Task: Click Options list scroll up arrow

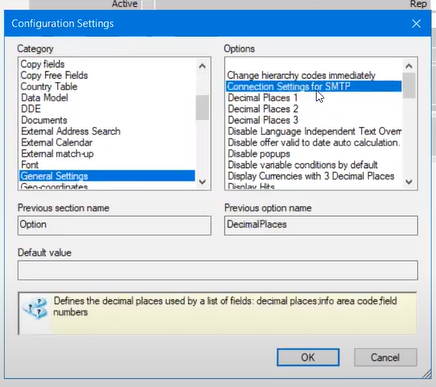Action: 409,66
